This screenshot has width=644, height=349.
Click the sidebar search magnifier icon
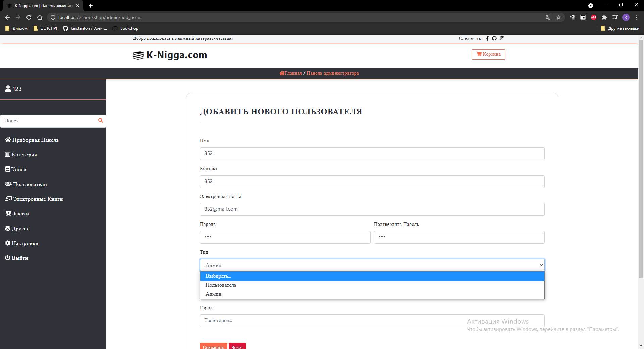click(100, 121)
